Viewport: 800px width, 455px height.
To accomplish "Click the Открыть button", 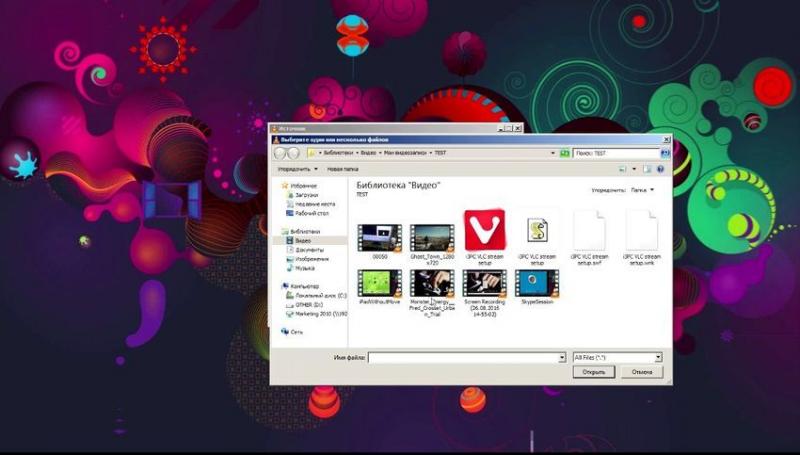I will (x=593, y=372).
